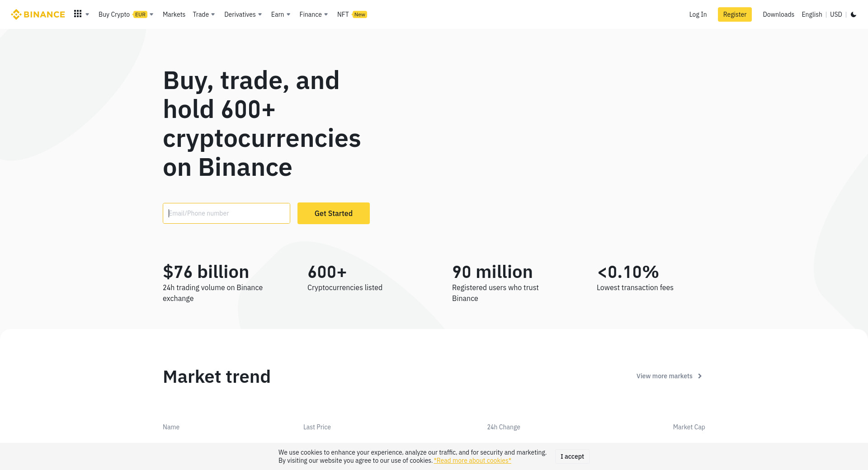
Task: Change language via English selector
Action: point(812,14)
